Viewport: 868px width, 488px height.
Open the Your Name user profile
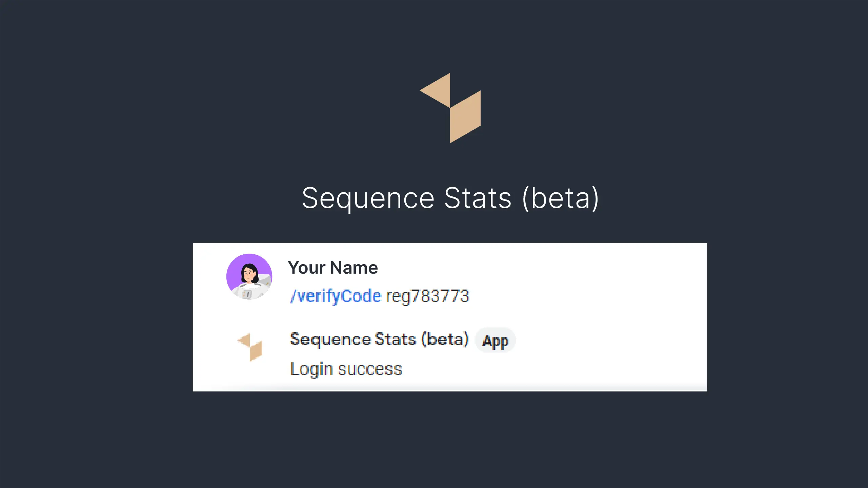(x=333, y=268)
